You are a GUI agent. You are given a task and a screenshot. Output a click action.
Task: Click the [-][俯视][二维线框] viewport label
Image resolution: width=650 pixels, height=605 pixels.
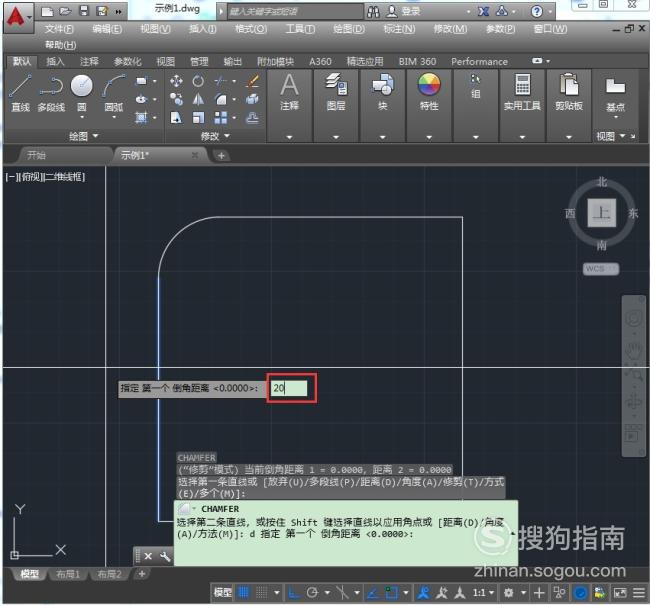click(x=45, y=177)
